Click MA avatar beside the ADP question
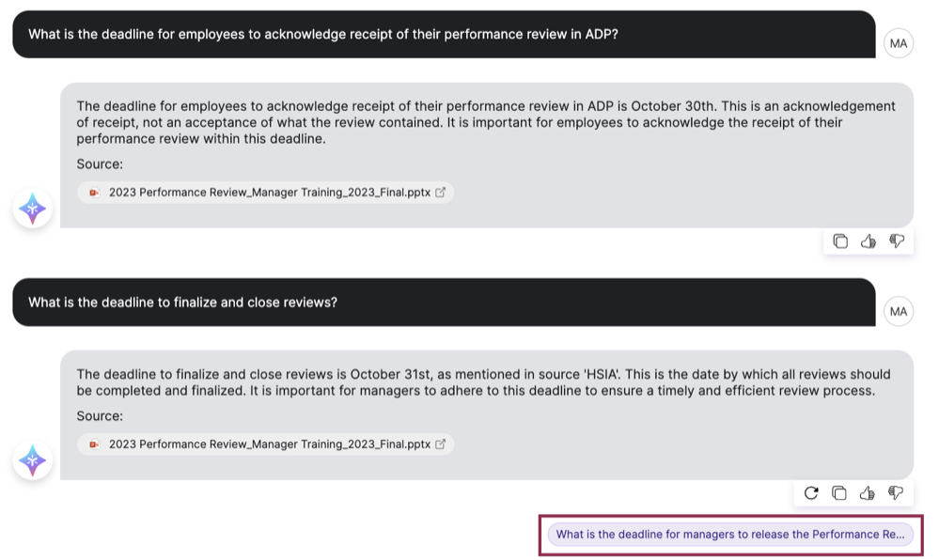This screenshot has width=939, height=560. 899,43
